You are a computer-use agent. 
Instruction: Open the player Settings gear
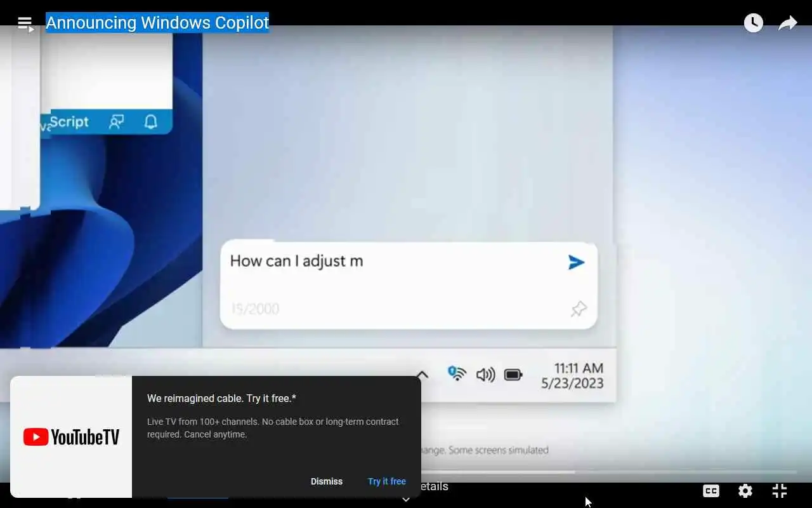click(745, 491)
